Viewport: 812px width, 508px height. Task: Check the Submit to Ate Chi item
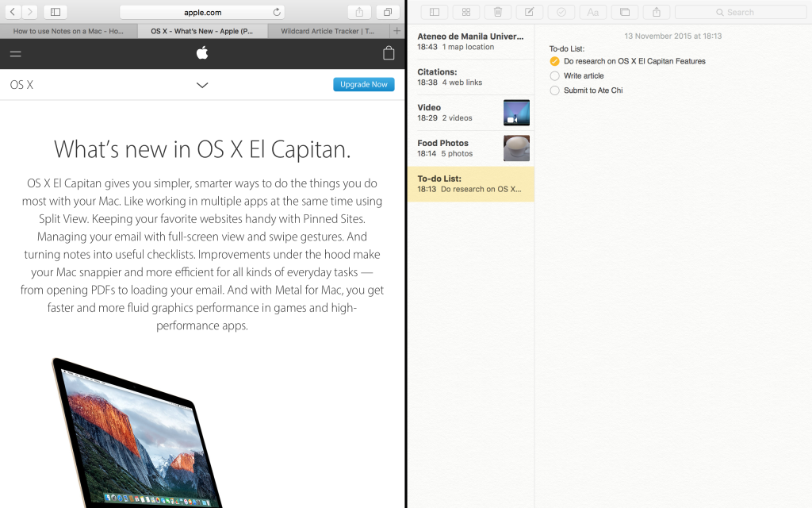coord(554,90)
